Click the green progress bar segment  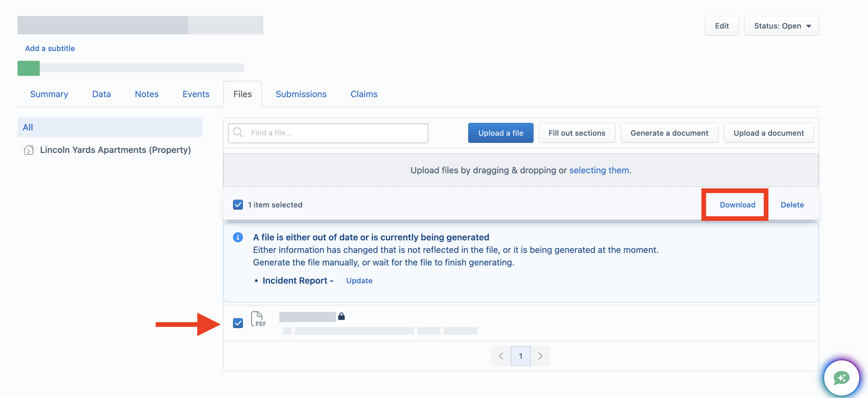click(x=28, y=68)
